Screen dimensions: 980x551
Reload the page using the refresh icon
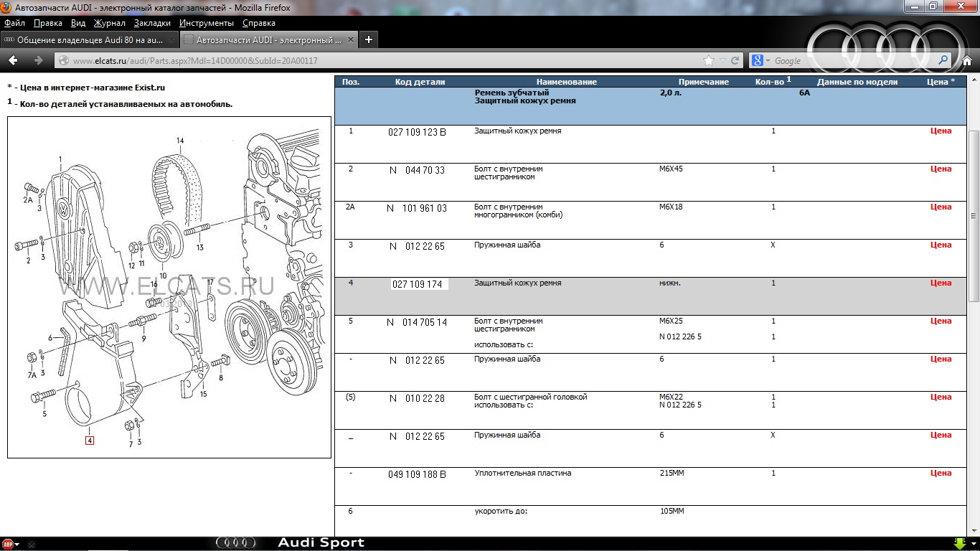point(735,60)
